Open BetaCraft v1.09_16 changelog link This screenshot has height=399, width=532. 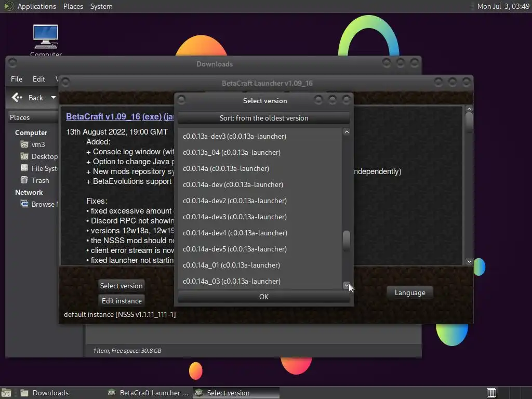pyautogui.click(x=103, y=116)
